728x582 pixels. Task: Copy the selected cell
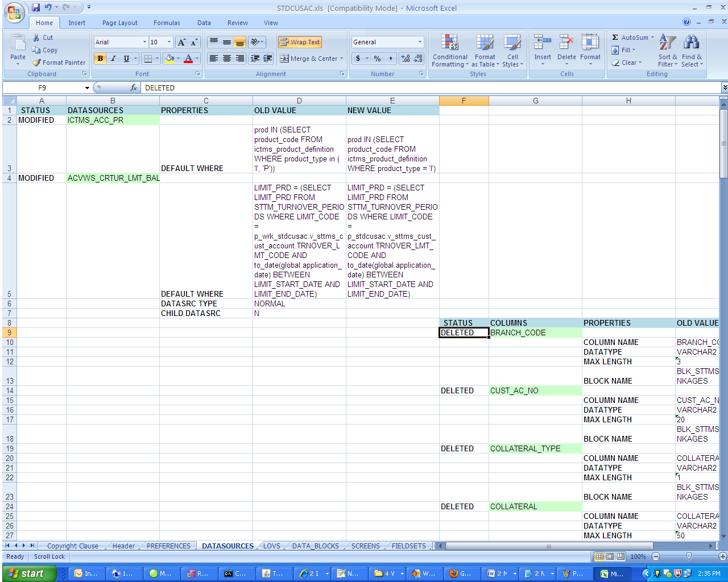tap(45, 50)
